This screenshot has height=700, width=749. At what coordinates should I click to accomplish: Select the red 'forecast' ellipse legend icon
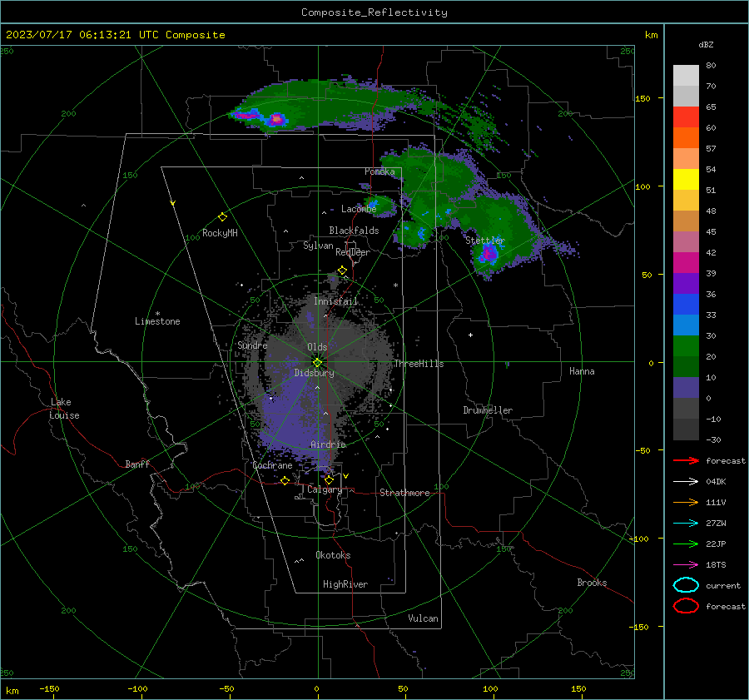click(x=686, y=606)
